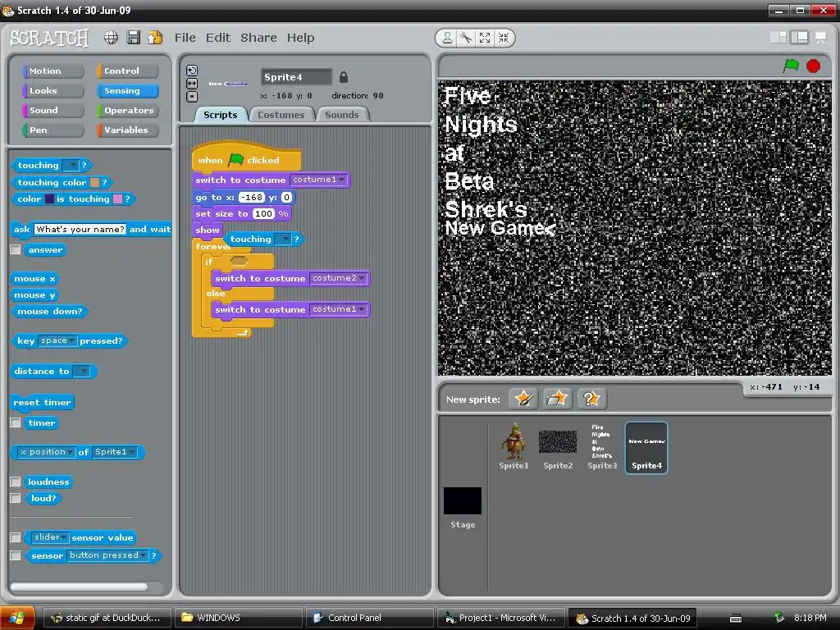Click the share project icon
840x630 pixels.
point(155,38)
